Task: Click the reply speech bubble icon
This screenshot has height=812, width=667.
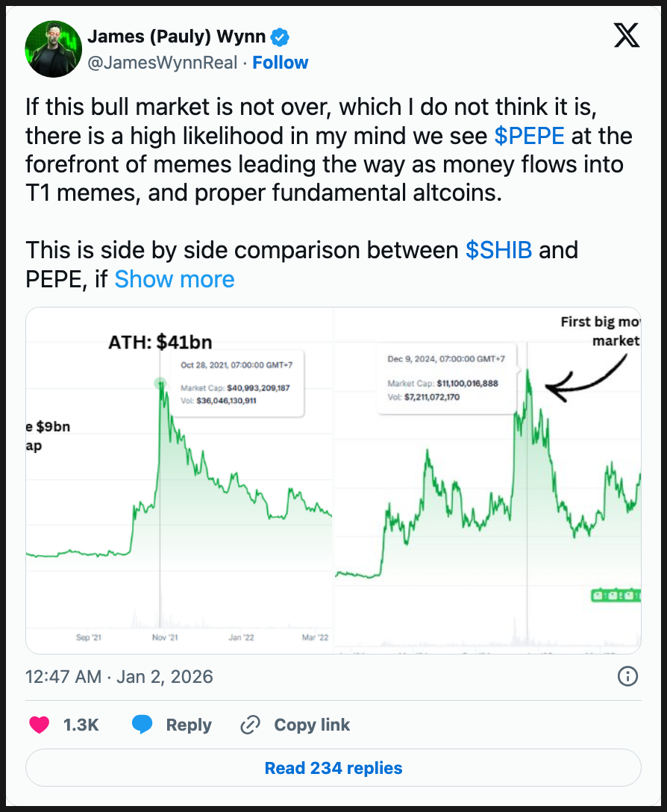Action: point(143,725)
